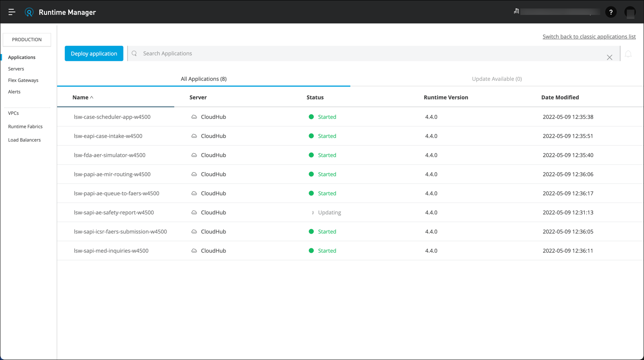Select Load Balancers from the sidebar

[x=24, y=140]
